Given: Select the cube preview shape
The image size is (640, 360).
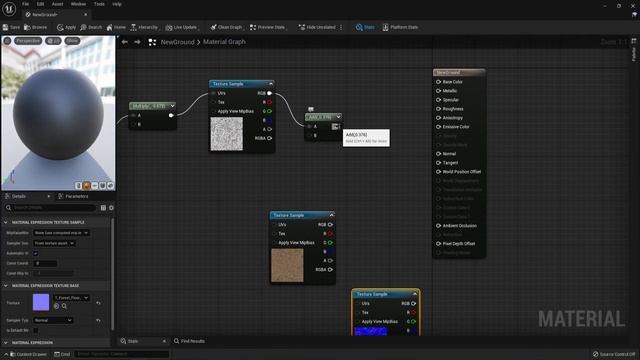Looking at the screenshot, I should 102,186.
